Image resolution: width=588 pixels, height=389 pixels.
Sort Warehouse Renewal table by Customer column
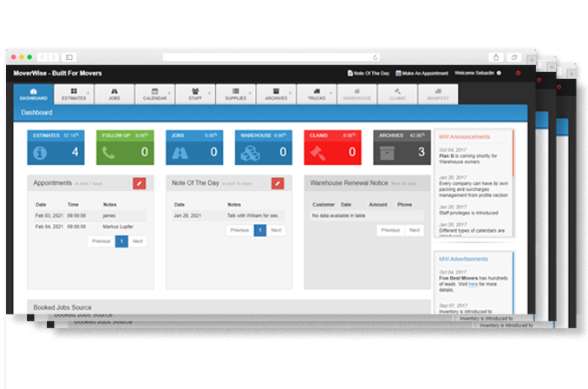(x=323, y=205)
